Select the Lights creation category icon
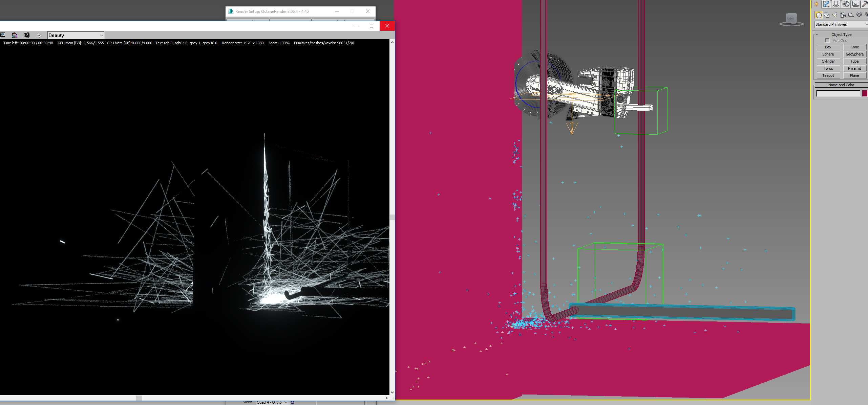 point(835,15)
